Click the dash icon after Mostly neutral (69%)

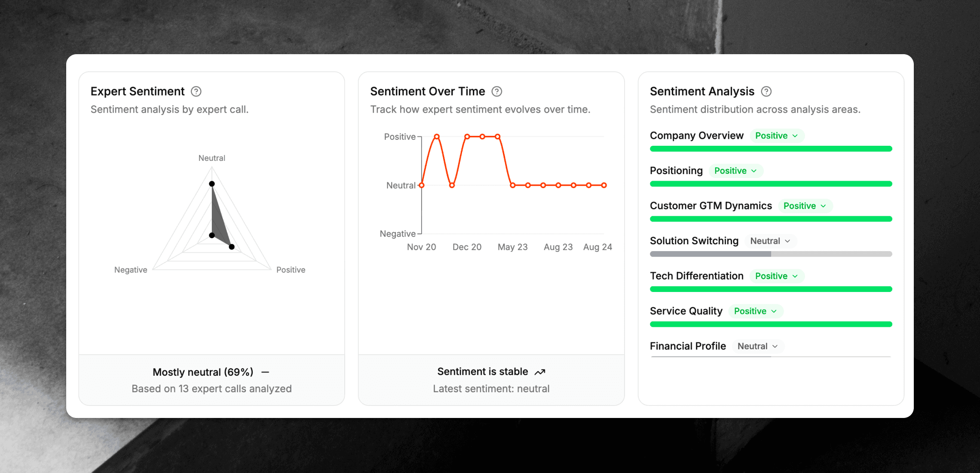point(265,372)
